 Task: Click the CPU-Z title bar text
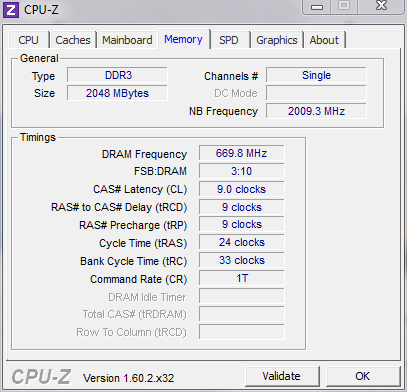click(41, 10)
